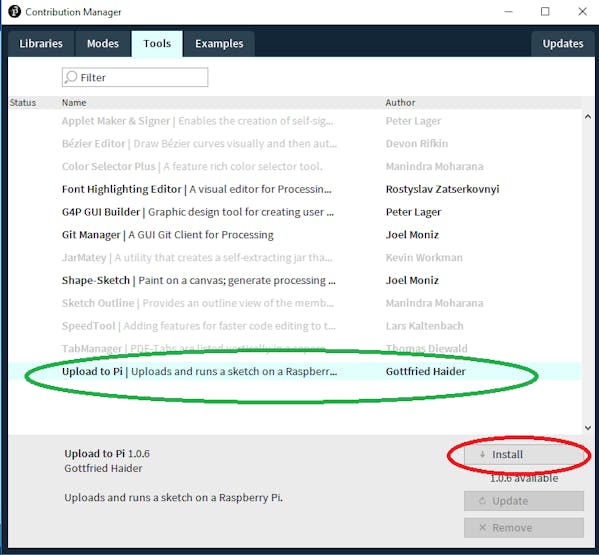Click the grayed Update button

tap(524, 501)
